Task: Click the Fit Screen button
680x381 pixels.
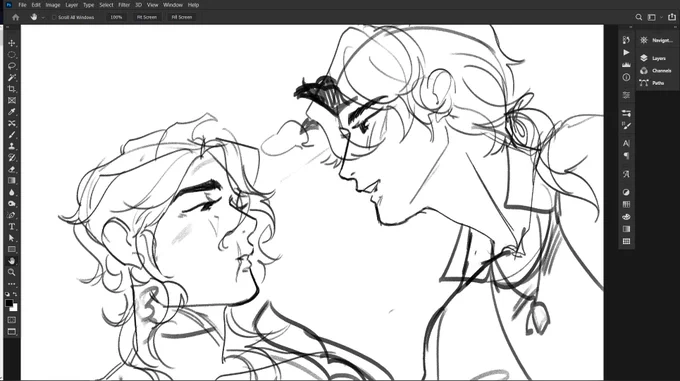Action: pyautogui.click(x=147, y=17)
